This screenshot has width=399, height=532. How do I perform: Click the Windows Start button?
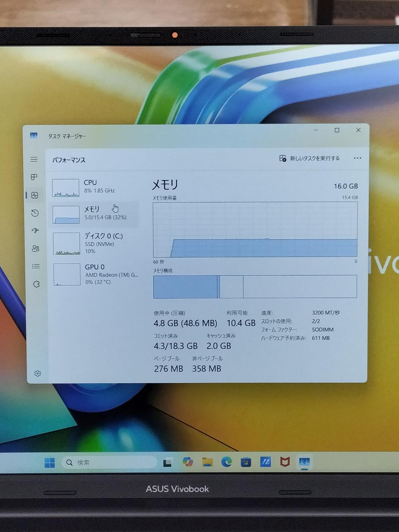(49, 463)
